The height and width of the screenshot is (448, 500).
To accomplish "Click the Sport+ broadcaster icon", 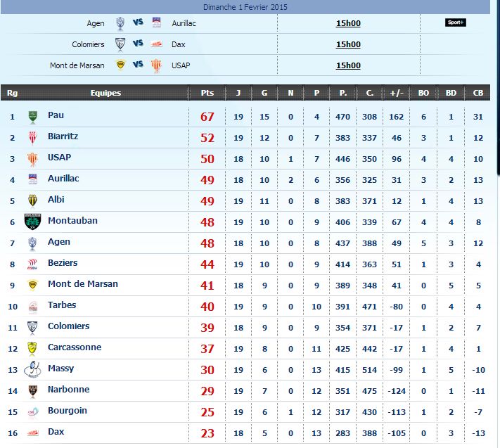I will (x=455, y=23).
